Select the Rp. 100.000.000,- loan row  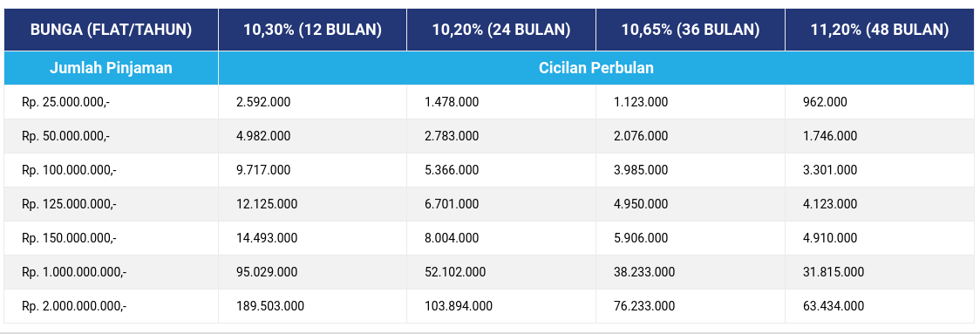[x=489, y=170]
